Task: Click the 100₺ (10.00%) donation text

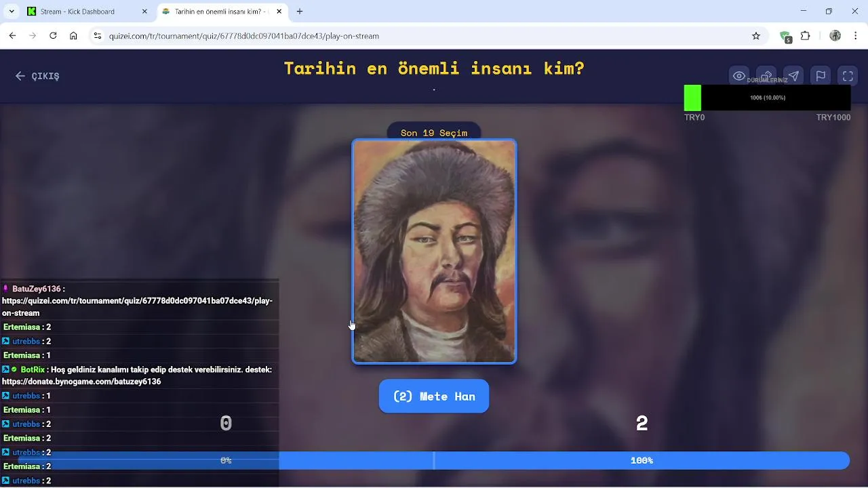Action: click(768, 98)
